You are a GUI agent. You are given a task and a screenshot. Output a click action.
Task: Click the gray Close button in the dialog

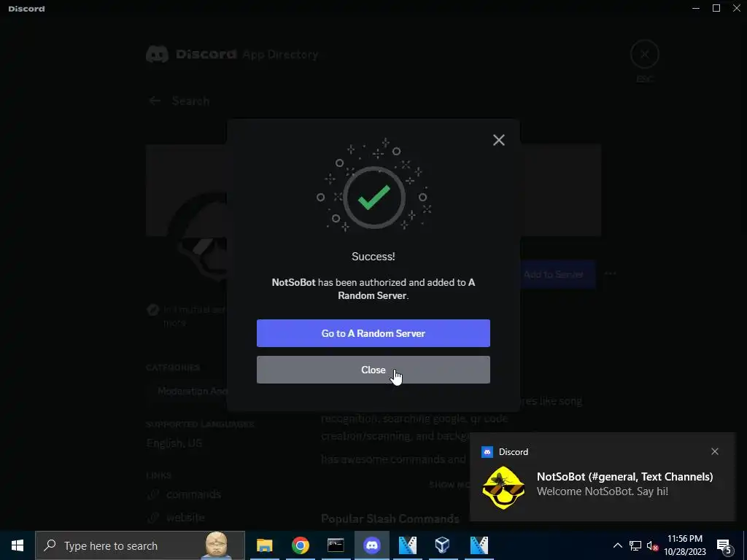tap(373, 370)
